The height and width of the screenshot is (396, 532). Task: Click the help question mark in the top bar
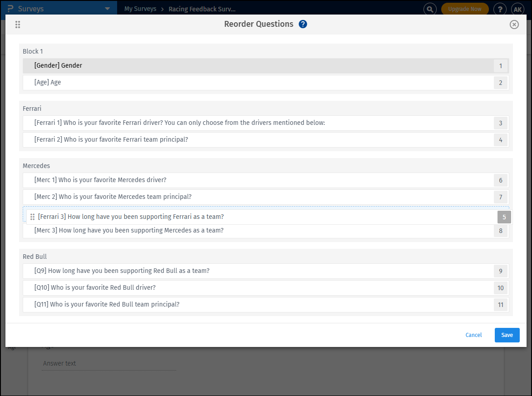click(x=500, y=9)
